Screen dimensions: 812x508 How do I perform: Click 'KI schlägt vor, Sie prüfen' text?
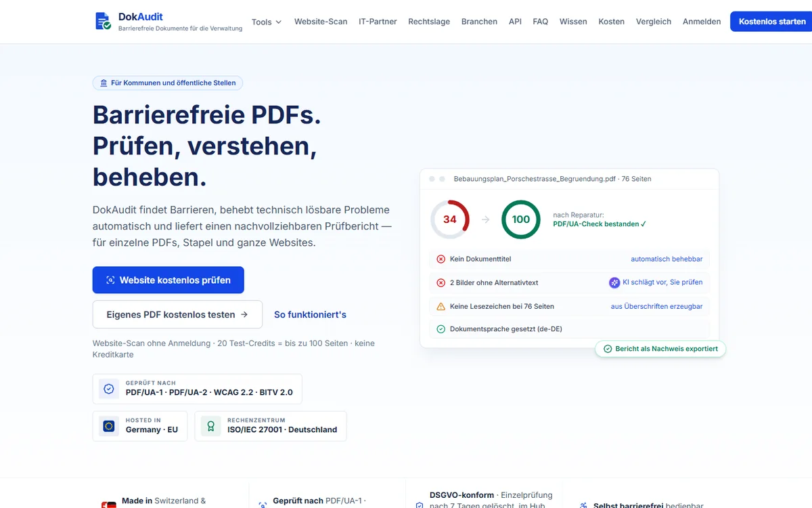pos(662,282)
